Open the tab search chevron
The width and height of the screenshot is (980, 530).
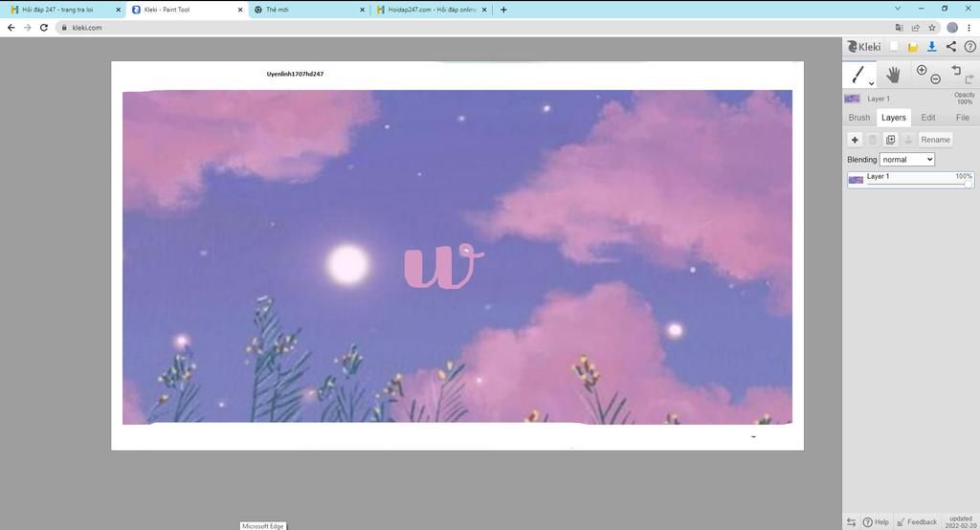point(898,9)
